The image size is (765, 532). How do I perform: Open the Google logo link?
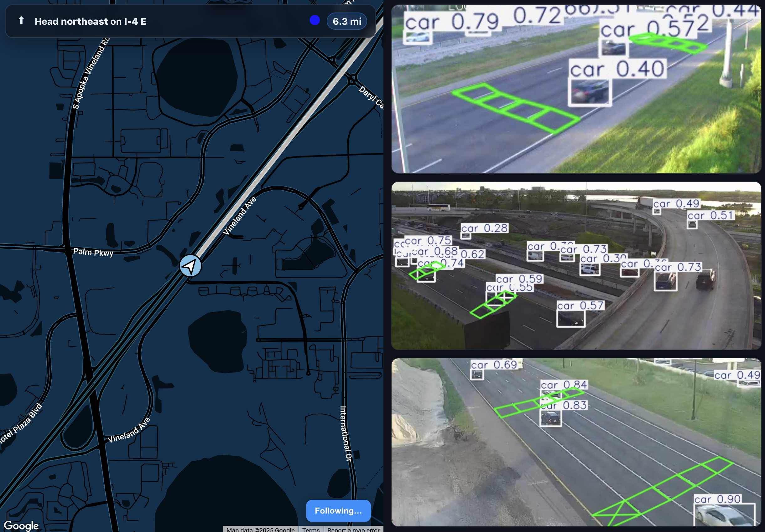(x=21, y=525)
